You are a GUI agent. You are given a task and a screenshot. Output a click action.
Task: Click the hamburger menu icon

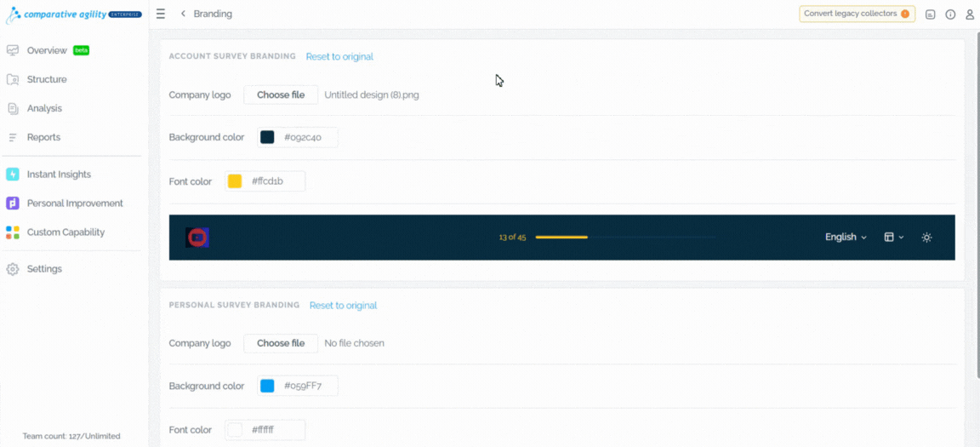pos(161,14)
